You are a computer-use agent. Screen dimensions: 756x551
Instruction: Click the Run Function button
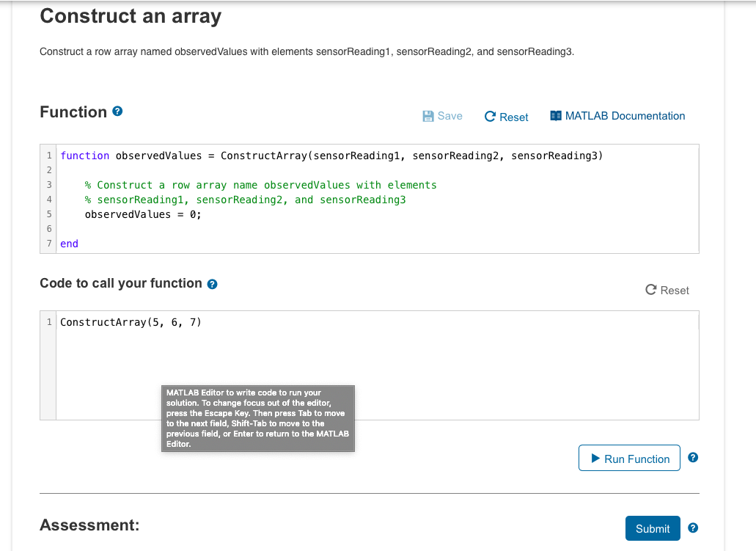coord(629,458)
